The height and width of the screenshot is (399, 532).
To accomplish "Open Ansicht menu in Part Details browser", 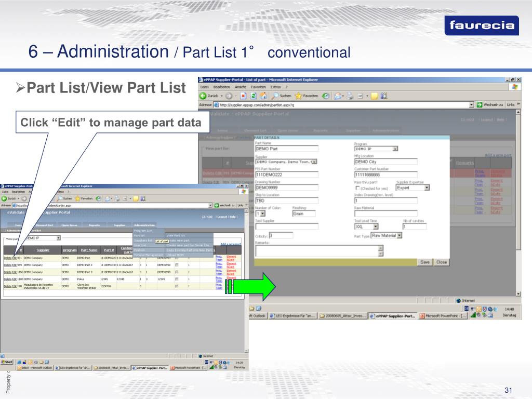I will (x=241, y=87).
